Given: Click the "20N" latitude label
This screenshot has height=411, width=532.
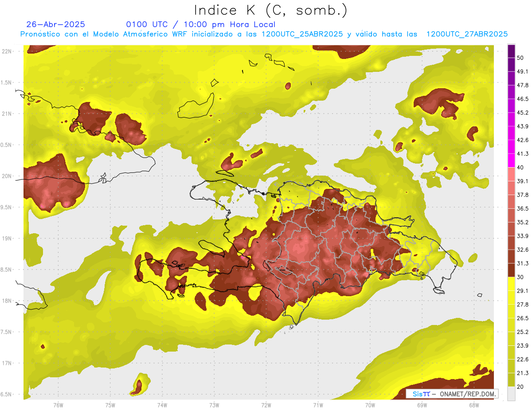Looking at the screenshot, I should 6,176.
